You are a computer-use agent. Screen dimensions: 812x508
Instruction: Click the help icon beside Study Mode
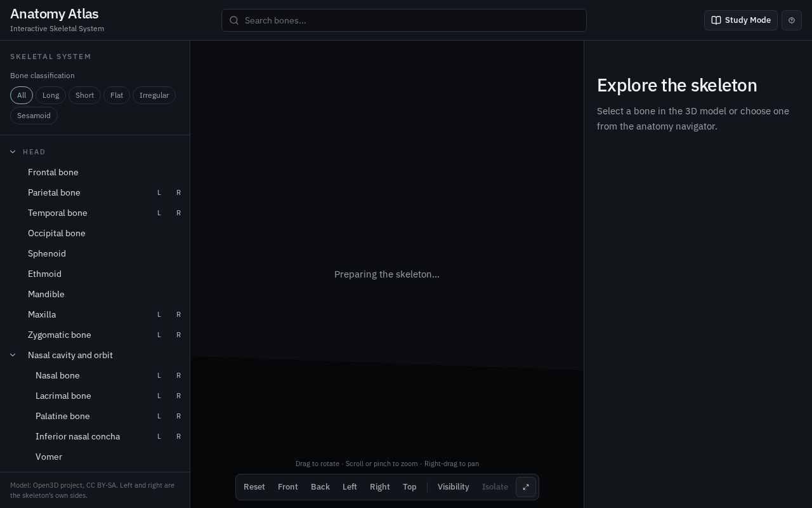pyautogui.click(x=792, y=20)
